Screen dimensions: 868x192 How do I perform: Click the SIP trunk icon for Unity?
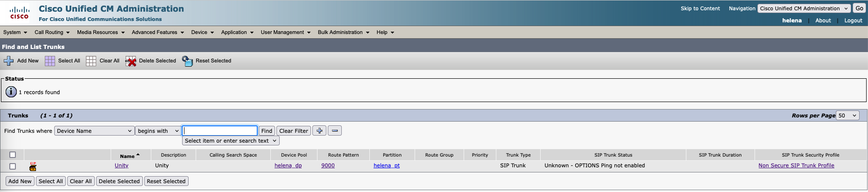coord(33,166)
